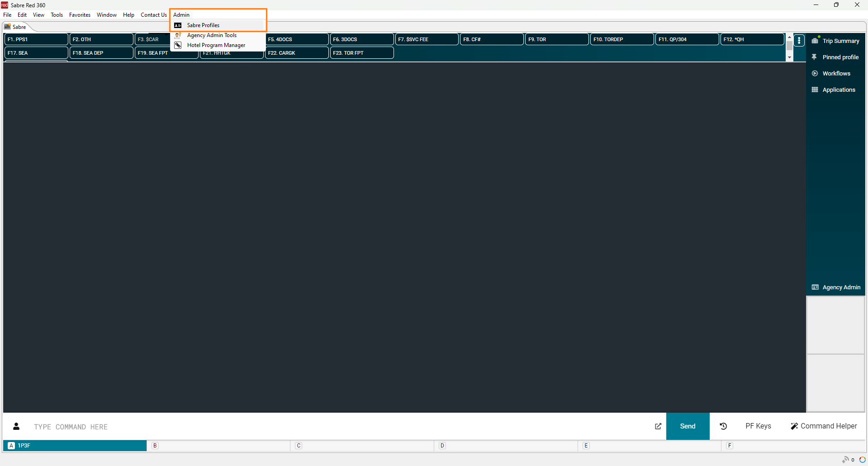This screenshot has width=868, height=466.
Task: Select work area A 1P3F
Action: coord(75,446)
